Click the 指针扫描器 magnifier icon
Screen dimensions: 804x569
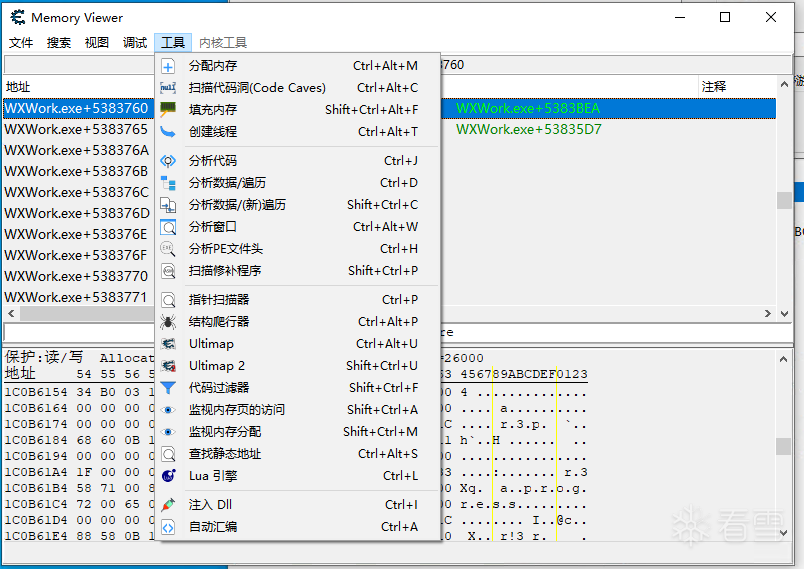pos(168,300)
